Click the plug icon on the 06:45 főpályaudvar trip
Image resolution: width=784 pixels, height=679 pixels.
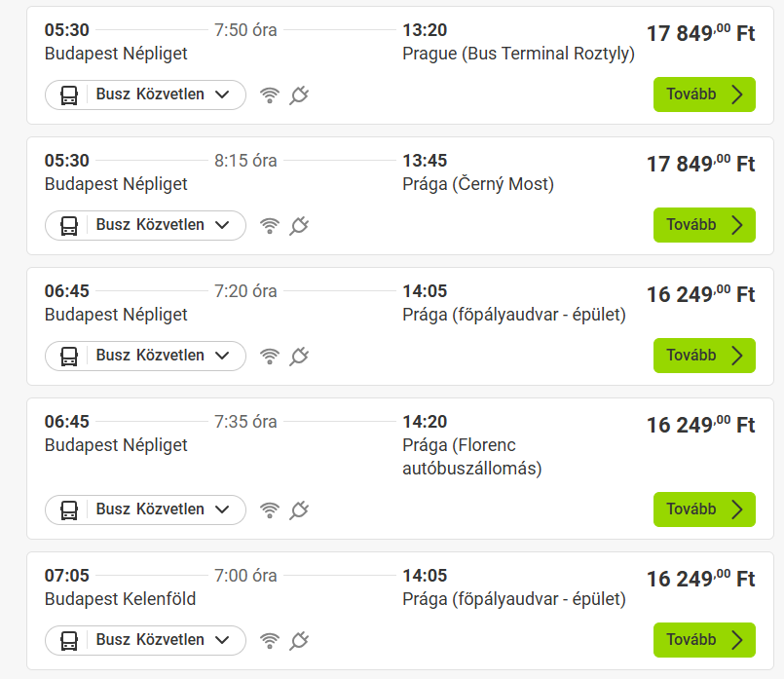tap(299, 356)
